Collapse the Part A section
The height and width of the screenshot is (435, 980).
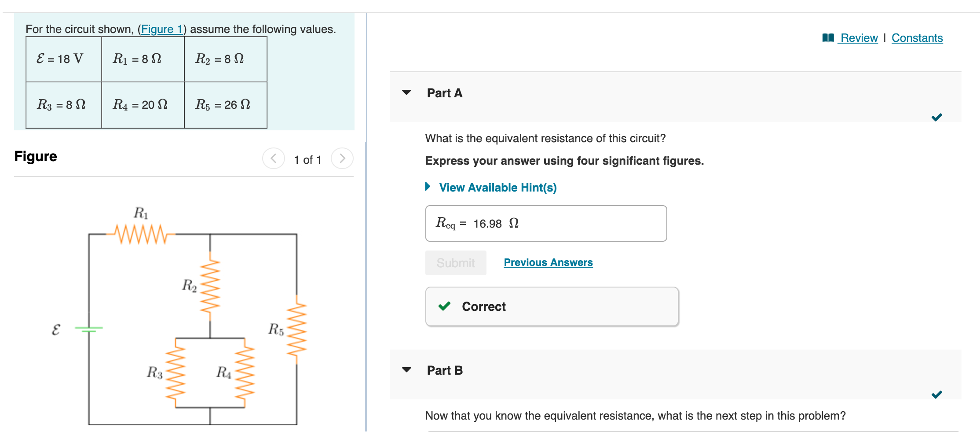(406, 92)
